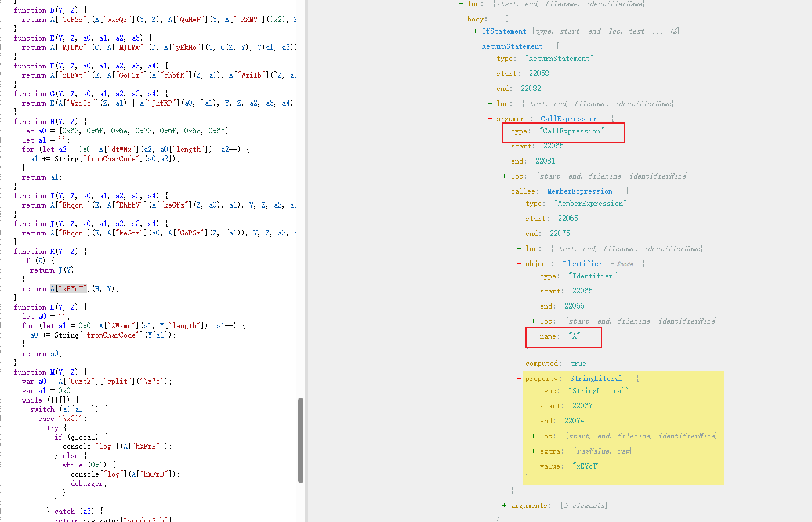812x522 pixels.
Task: Click the "while (!![]) {" code line
Action: 50,400
